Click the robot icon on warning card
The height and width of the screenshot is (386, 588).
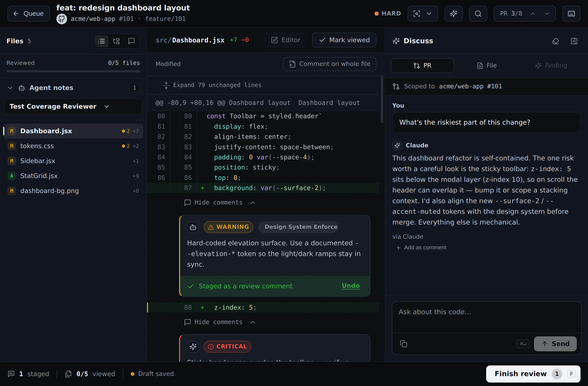click(193, 227)
